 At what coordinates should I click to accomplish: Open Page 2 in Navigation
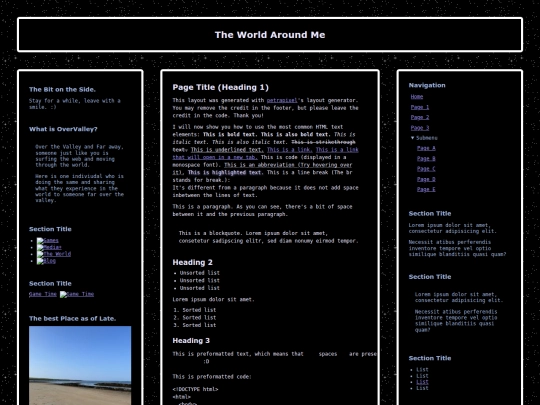coord(420,117)
